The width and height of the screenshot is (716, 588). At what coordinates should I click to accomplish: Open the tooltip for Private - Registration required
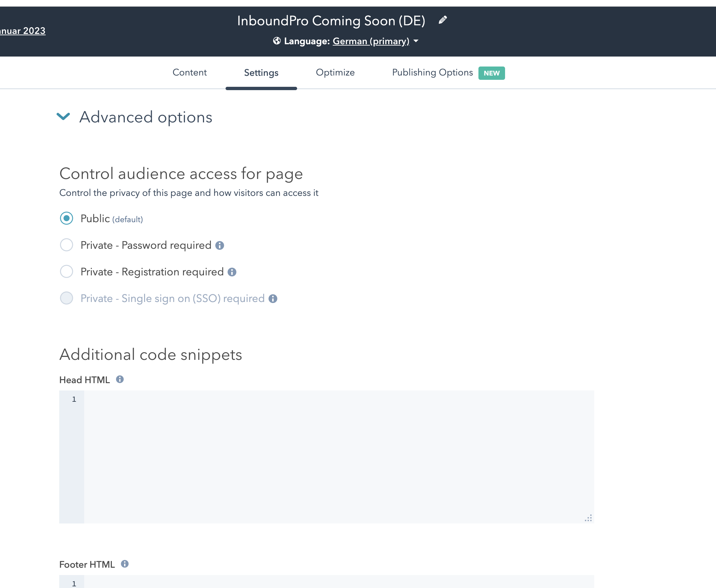click(232, 272)
